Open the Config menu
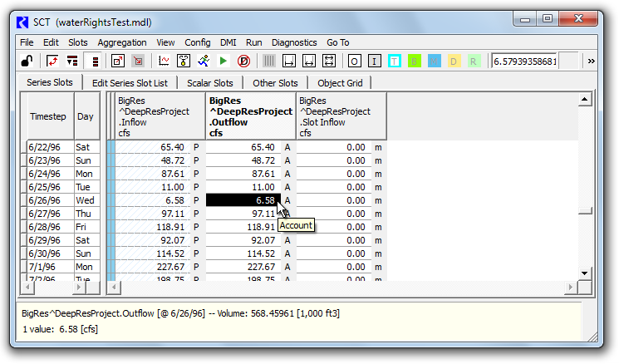 click(x=198, y=42)
